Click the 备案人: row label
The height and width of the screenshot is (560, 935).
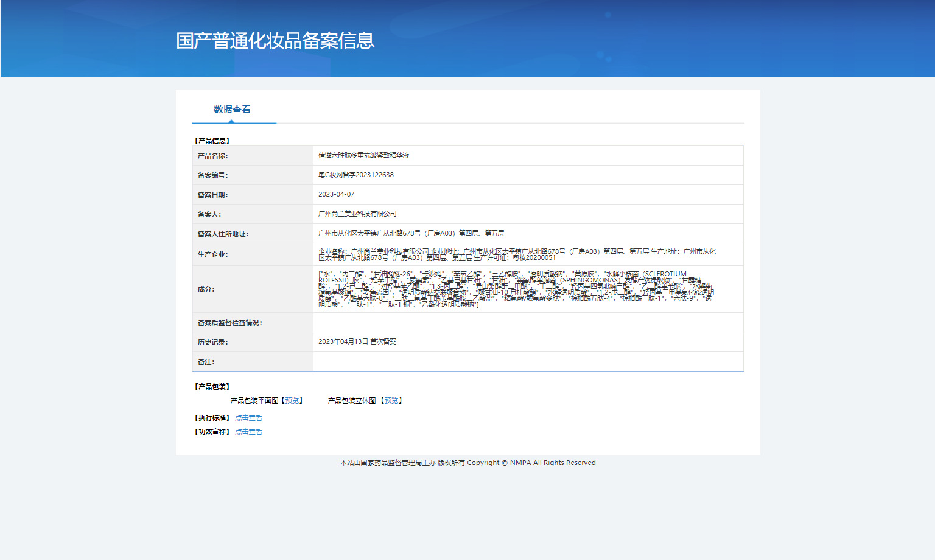(209, 214)
